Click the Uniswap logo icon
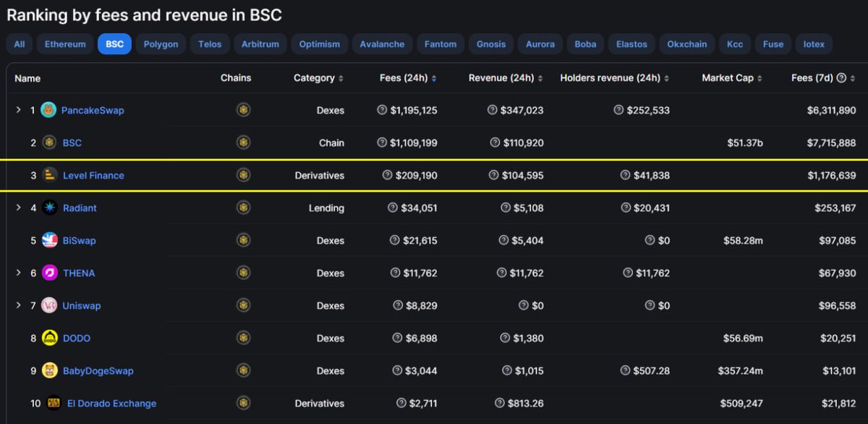868x424 pixels. point(48,305)
